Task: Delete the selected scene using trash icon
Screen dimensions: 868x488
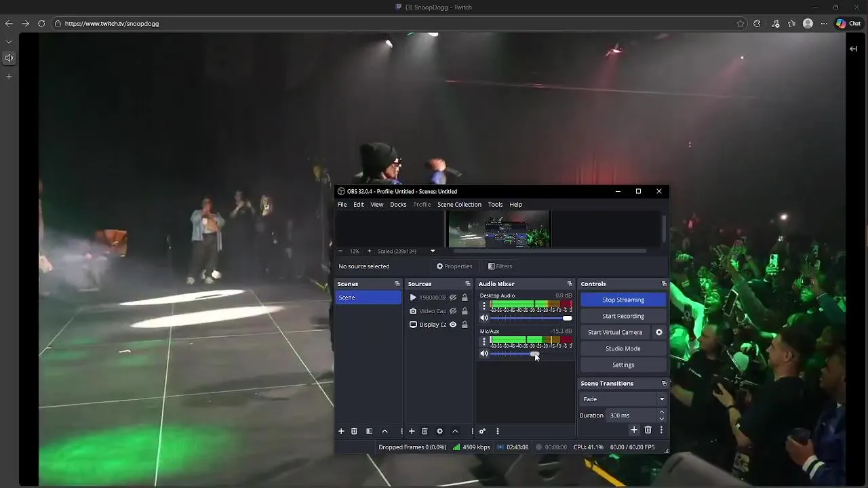Action: (354, 431)
